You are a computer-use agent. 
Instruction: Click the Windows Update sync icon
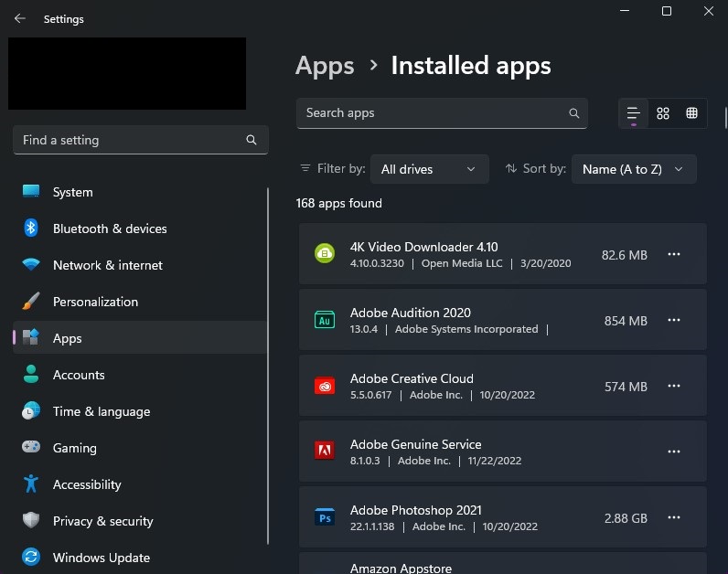(31, 557)
